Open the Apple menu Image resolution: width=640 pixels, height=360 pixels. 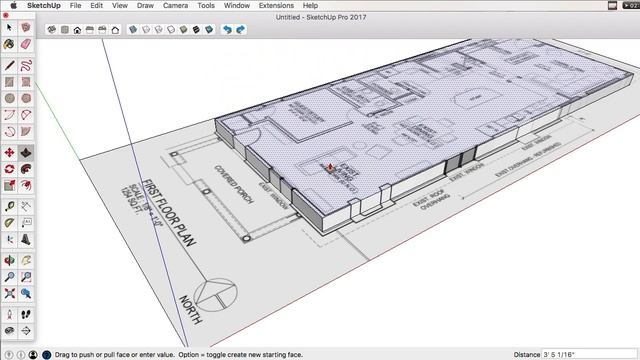[x=13, y=5]
